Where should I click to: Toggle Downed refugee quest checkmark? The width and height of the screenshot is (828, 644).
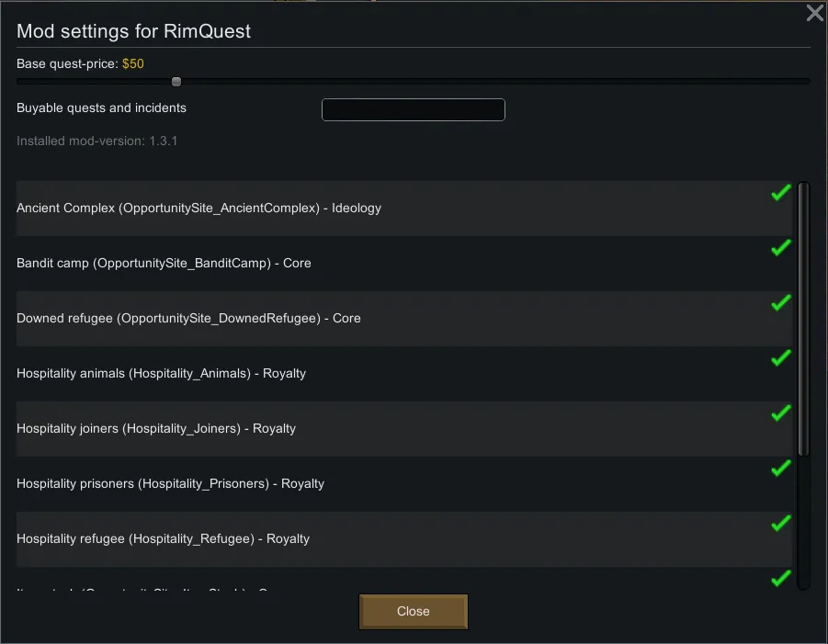[781, 303]
